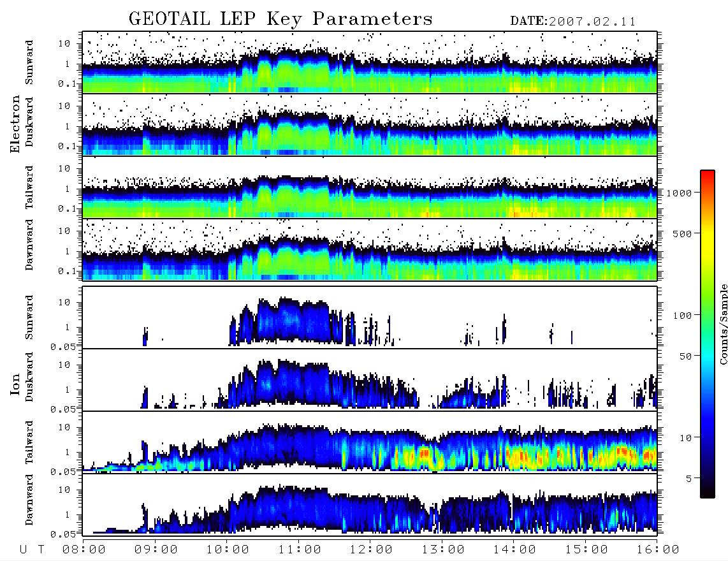Viewport: 728px width, 561px height.
Task: Open the Ion Sunward spectrogram panel
Action: click(370, 317)
